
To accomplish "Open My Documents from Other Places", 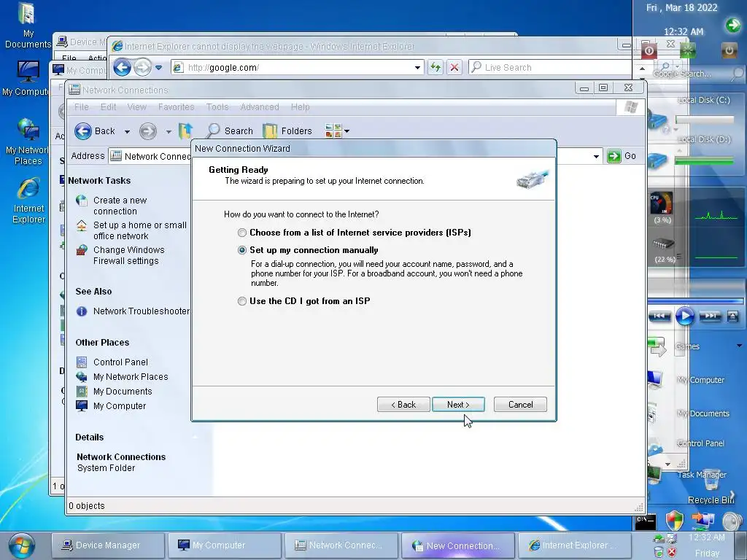I will pos(123,392).
